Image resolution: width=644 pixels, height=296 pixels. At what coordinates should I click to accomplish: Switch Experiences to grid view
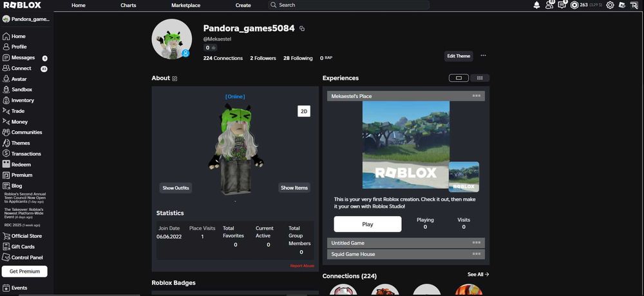coord(479,77)
